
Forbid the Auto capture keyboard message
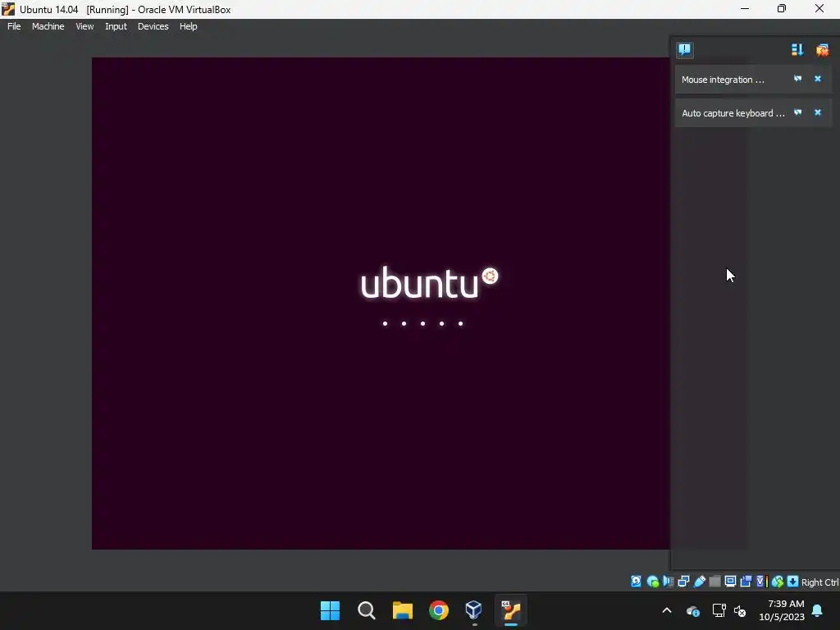797,112
